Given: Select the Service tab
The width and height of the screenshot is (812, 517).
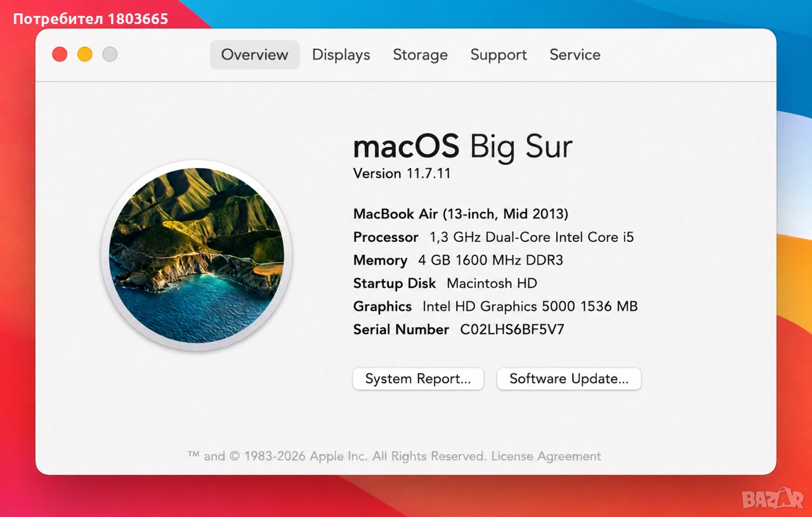Looking at the screenshot, I should coord(575,55).
